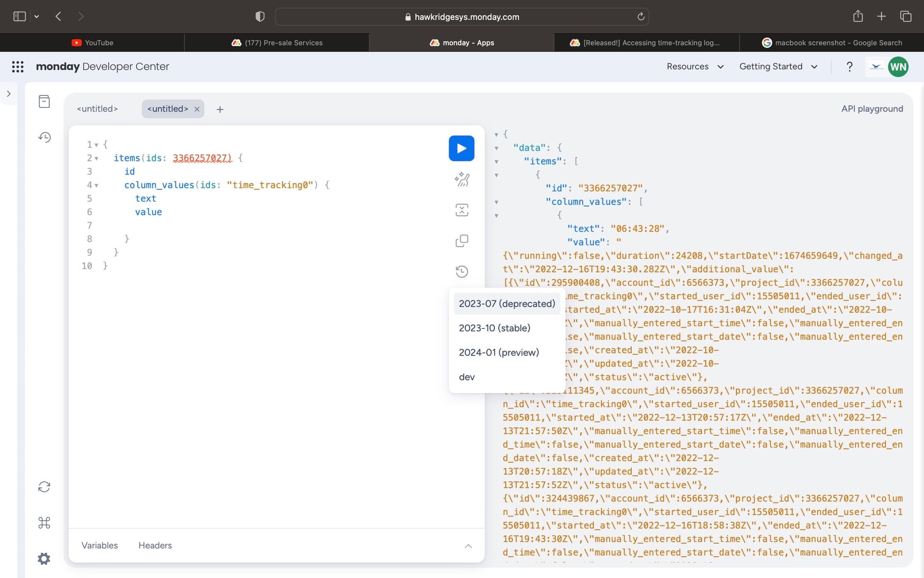Fold the column_values block on line 4

point(96,185)
